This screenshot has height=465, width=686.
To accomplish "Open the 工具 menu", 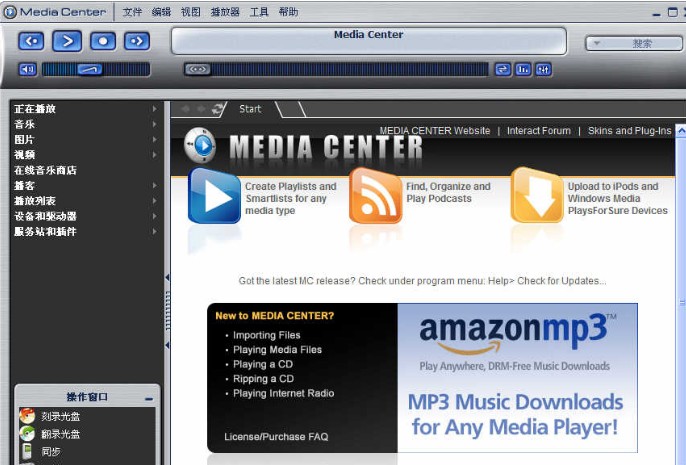I will (x=259, y=12).
